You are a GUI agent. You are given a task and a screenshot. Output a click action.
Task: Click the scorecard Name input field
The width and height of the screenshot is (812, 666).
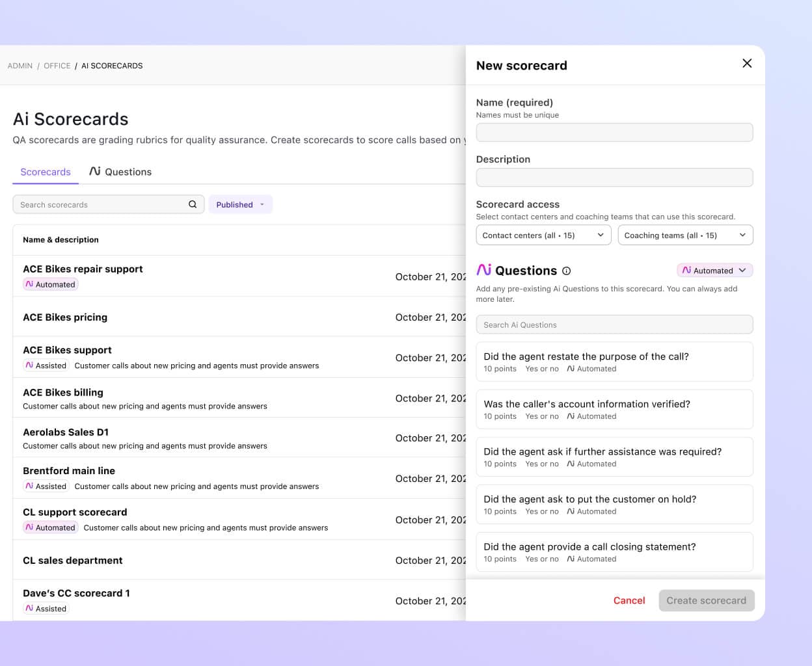click(614, 132)
